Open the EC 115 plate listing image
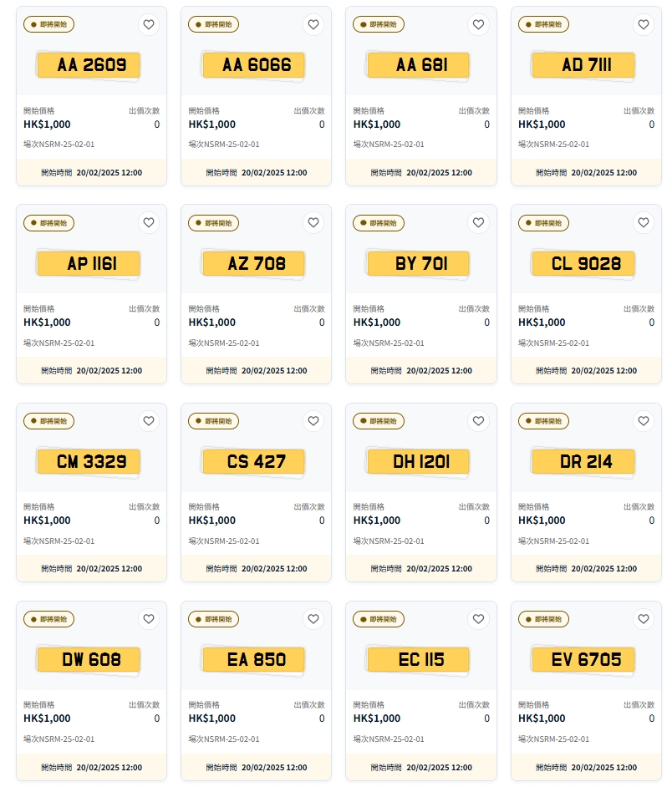The image size is (672, 787). click(x=420, y=659)
